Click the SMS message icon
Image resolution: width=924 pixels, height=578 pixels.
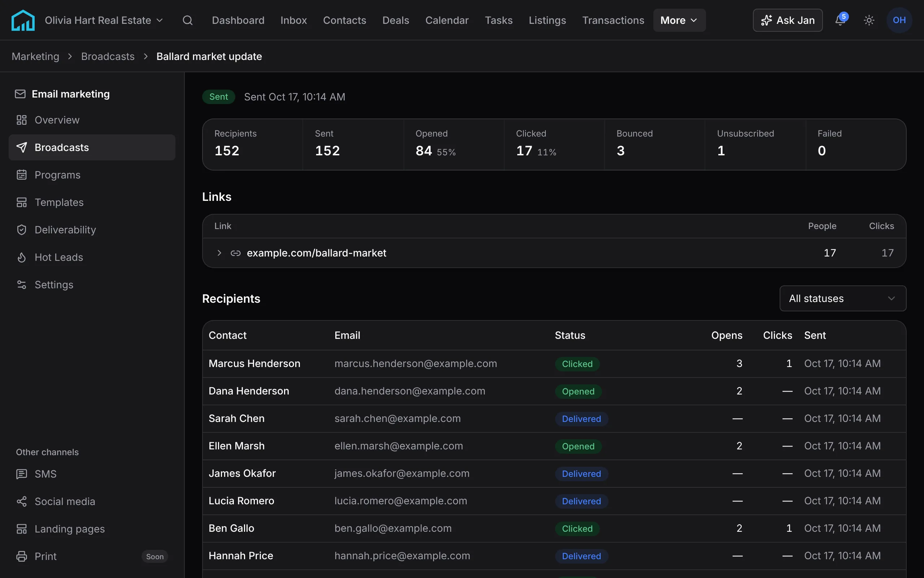tap(22, 474)
